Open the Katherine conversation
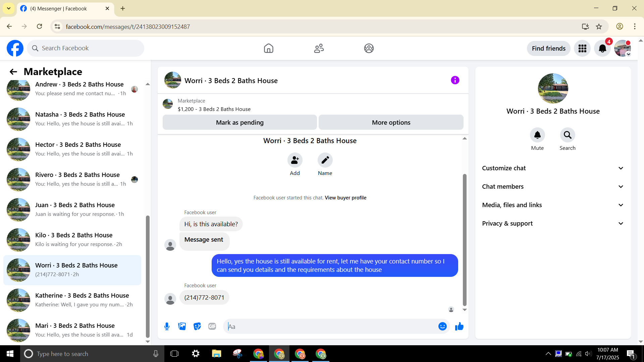644x362 pixels. click(x=72, y=300)
